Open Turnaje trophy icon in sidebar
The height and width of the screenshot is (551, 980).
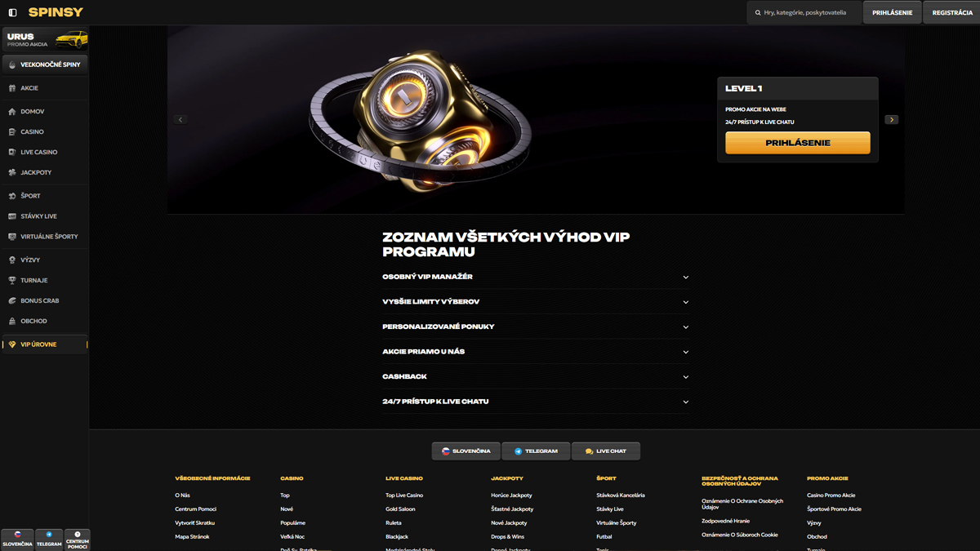coord(12,280)
